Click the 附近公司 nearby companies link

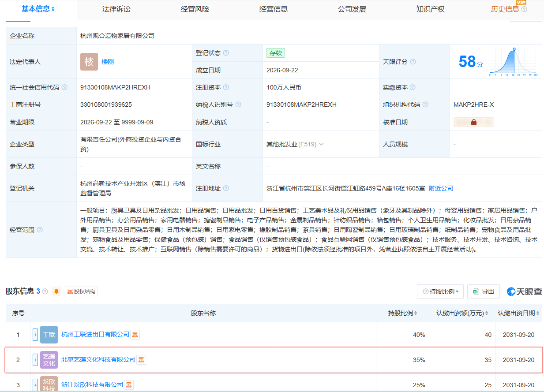(x=441, y=188)
